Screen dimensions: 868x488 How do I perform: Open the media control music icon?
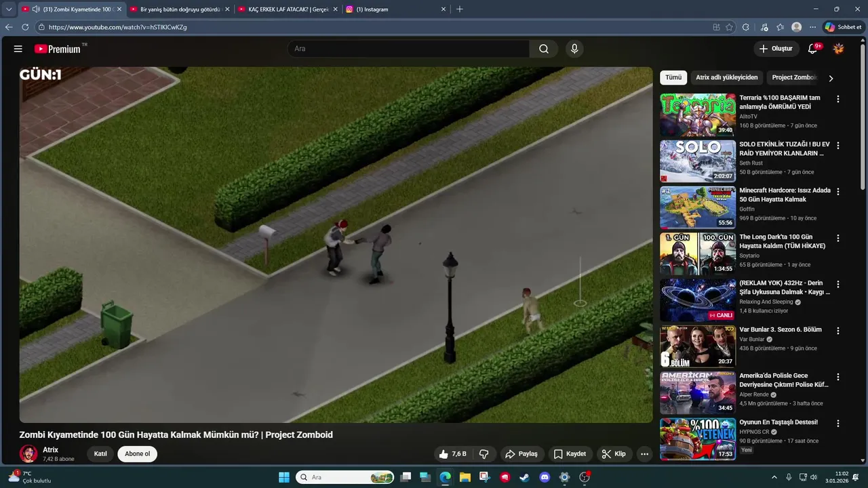[764, 27]
